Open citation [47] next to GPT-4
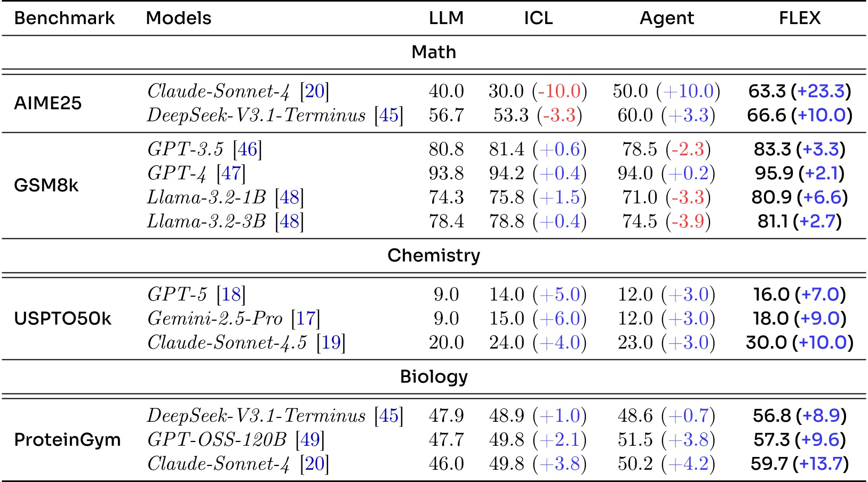 pyautogui.click(x=231, y=173)
